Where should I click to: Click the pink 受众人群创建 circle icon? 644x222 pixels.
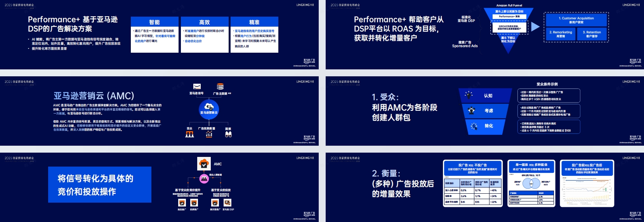(204, 179)
